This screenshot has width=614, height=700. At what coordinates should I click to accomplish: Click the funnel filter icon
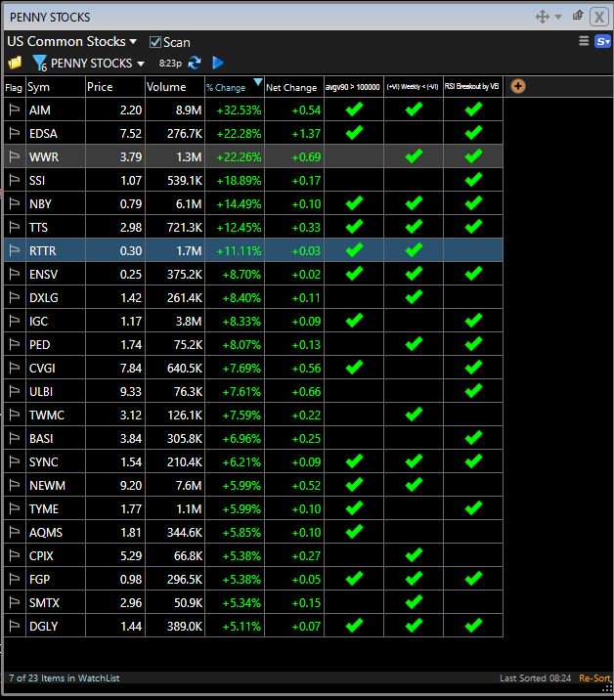[x=39, y=63]
